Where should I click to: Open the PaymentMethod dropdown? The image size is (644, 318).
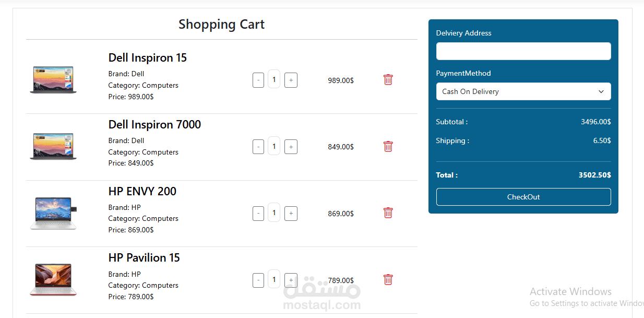point(523,91)
